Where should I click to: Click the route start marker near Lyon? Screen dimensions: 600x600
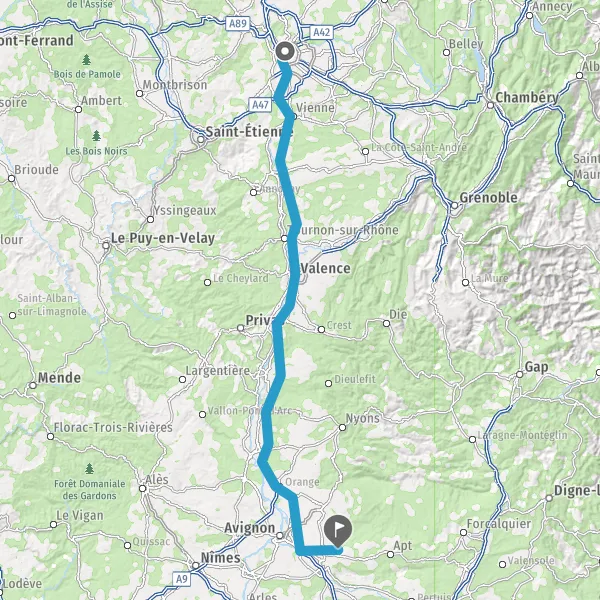285,51
